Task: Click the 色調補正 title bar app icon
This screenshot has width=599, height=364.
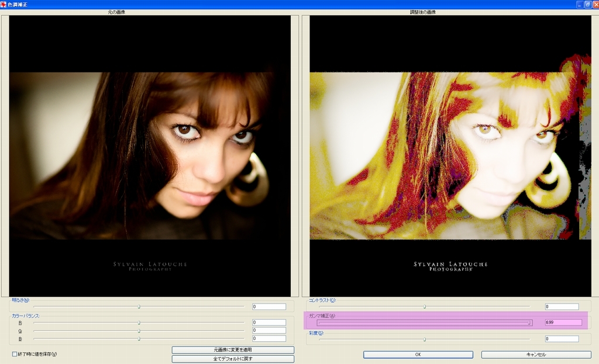Action: pyautogui.click(x=4, y=4)
